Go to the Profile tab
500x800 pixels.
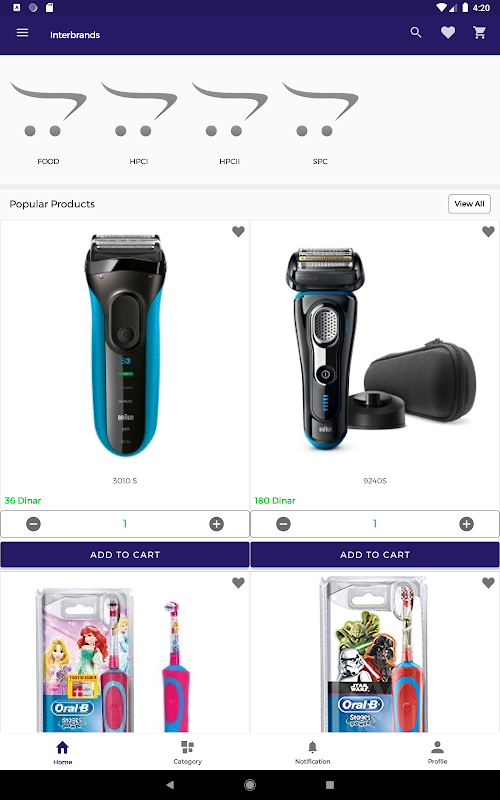[437, 753]
